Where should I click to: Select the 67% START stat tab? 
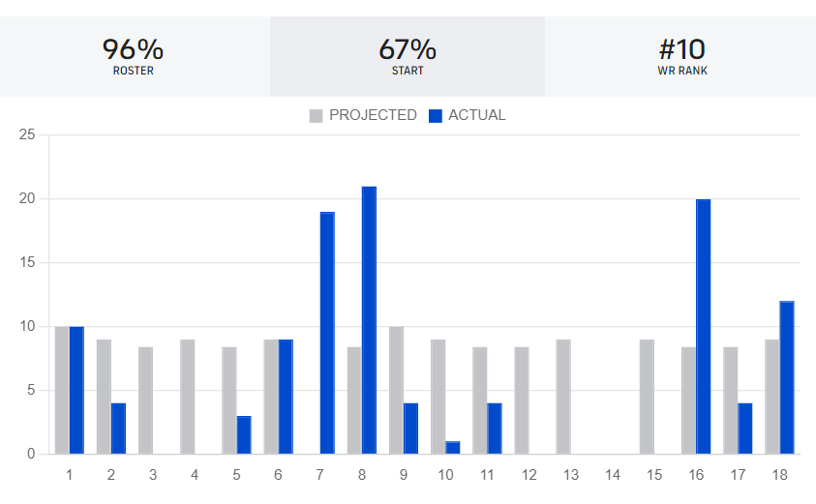(408, 56)
